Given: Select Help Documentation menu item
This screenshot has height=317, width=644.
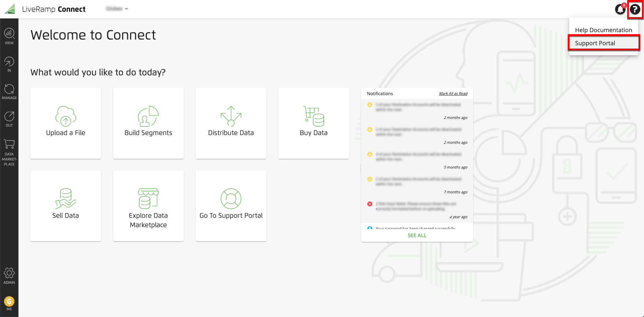Looking at the screenshot, I should (603, 30).
